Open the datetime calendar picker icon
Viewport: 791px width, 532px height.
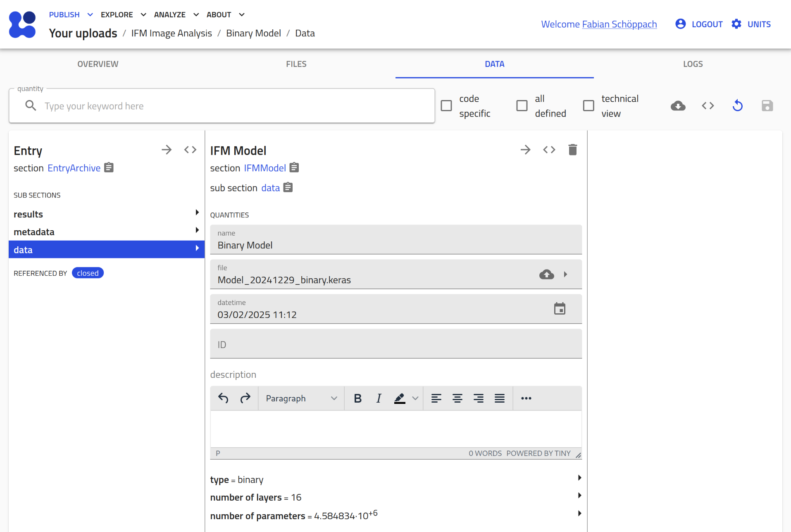[560, 309]
